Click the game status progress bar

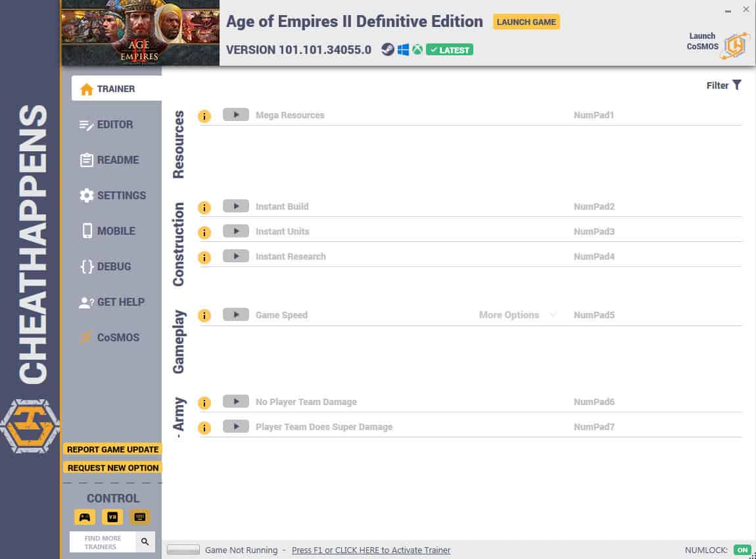[183, 550]
